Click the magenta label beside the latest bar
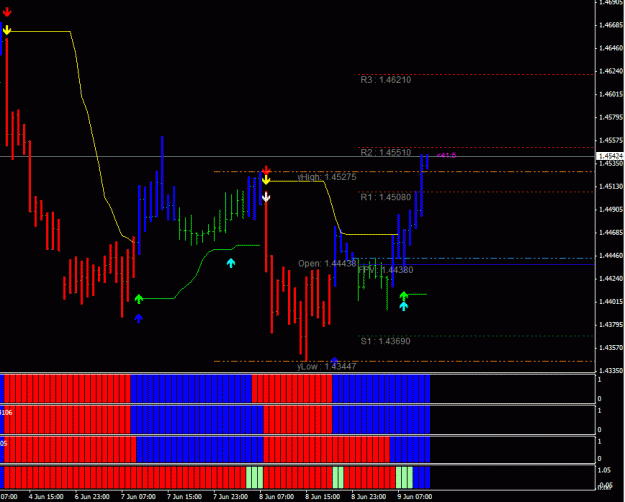The width and height of the screenshot is (625, 502). (x=446, y=155)
